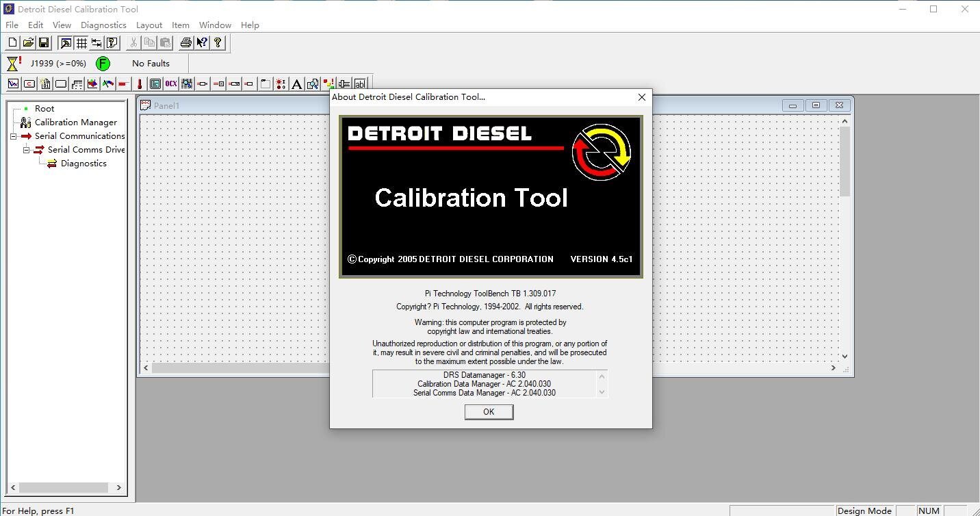Select the oscilloscope graph control
This screenshot has width=980, height=516.
(13, 83)
